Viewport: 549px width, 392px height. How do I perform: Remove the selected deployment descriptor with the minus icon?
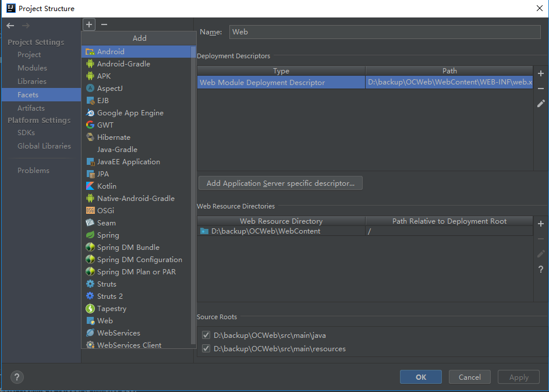541,89
